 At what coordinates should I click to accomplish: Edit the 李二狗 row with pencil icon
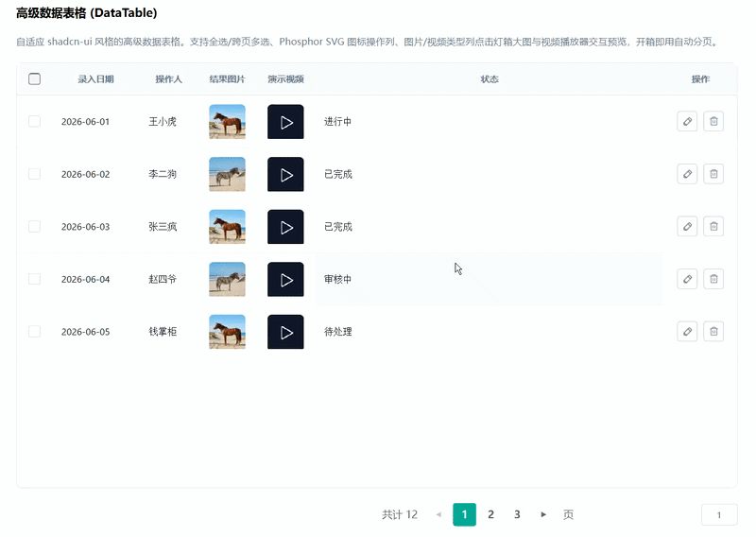687,174
